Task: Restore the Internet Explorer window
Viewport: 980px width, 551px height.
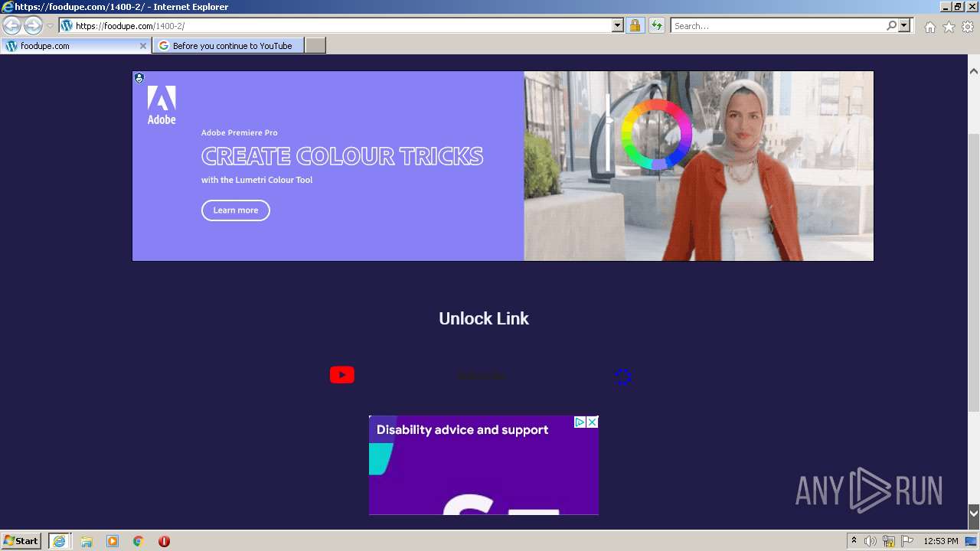Action: pos(958,6)
